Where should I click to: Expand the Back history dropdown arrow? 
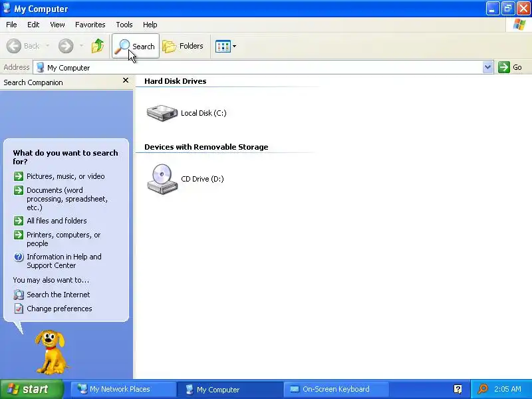click(x=47, y=46)
